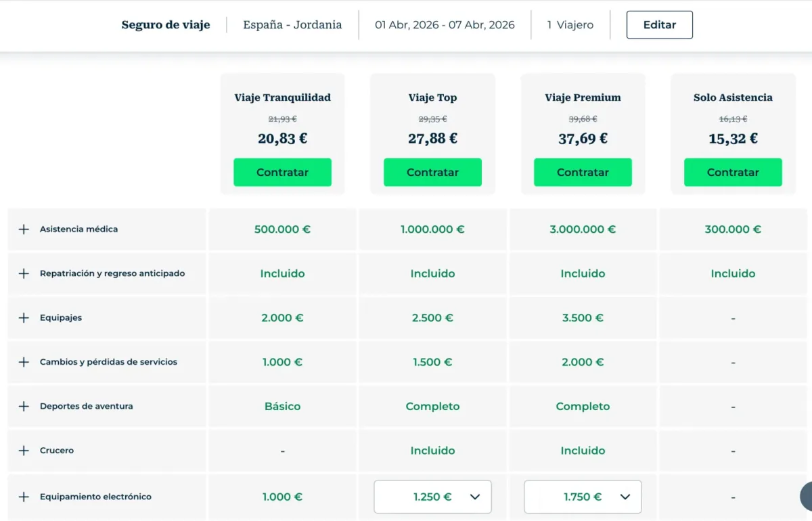
Task: Contratar the Viaje Premium plan
Action: pyautogui.click(x=583, y=173)
